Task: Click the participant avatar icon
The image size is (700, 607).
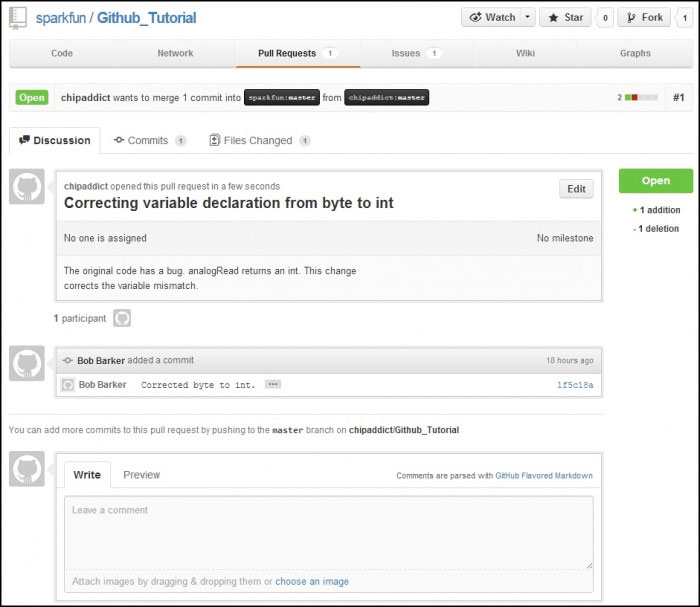Action: point(122,318)
